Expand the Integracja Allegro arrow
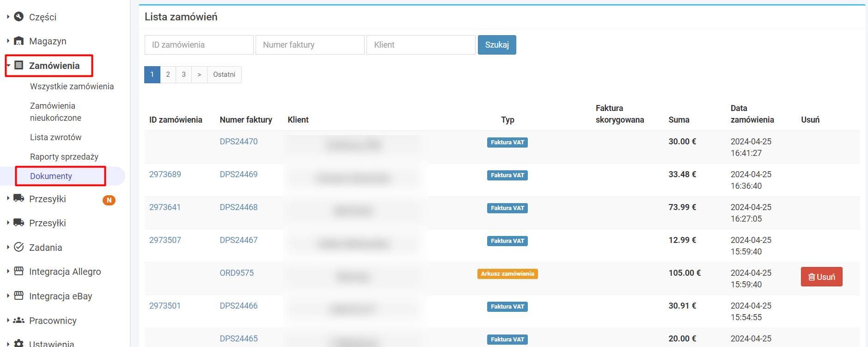The image size is (868, 347). (x=8, y=271)
